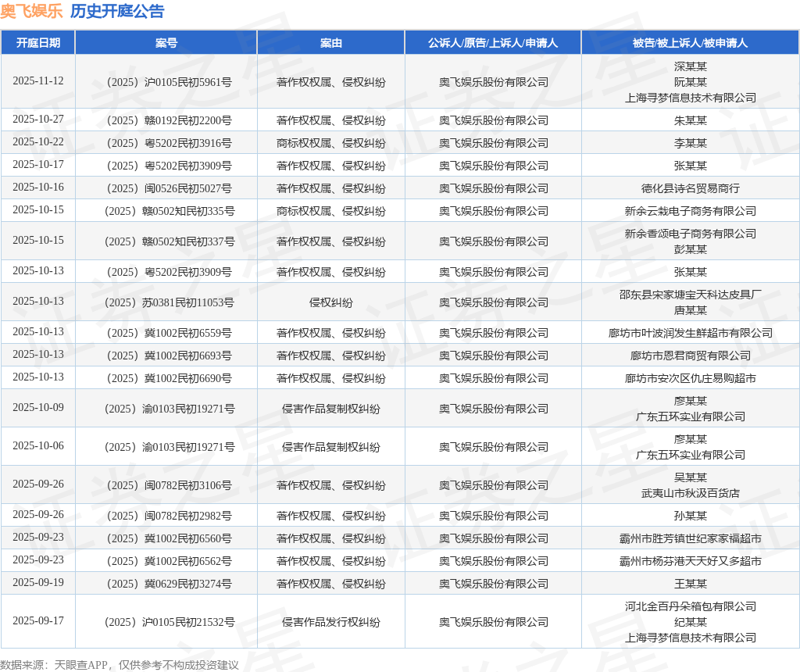The image size is (800, 672).
Task: Click defendant 吴某某
Action: (x=691, y=477)
